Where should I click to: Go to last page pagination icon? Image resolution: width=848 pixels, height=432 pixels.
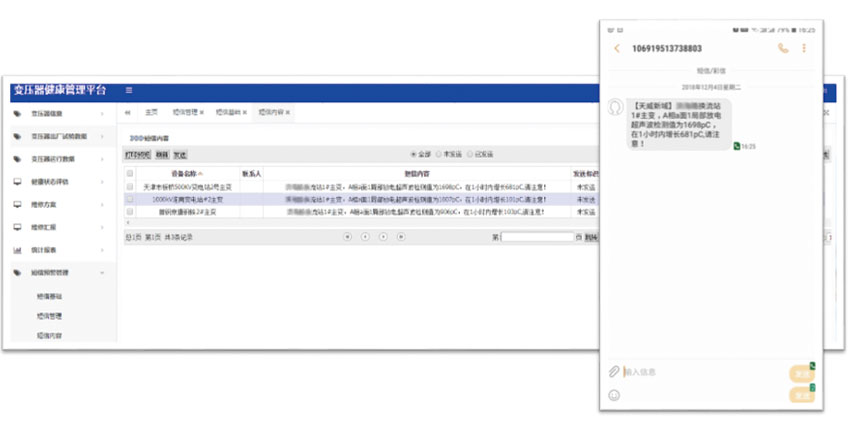pos(401,237)
